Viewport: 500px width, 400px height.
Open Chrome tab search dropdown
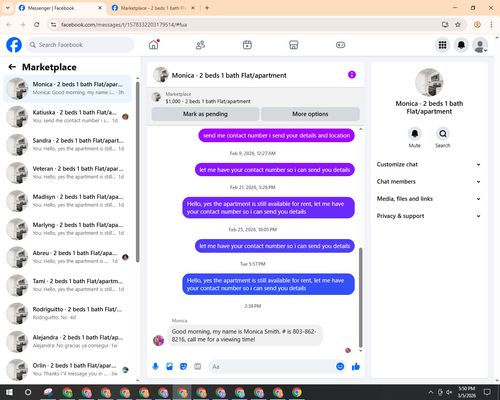[8, 8]
